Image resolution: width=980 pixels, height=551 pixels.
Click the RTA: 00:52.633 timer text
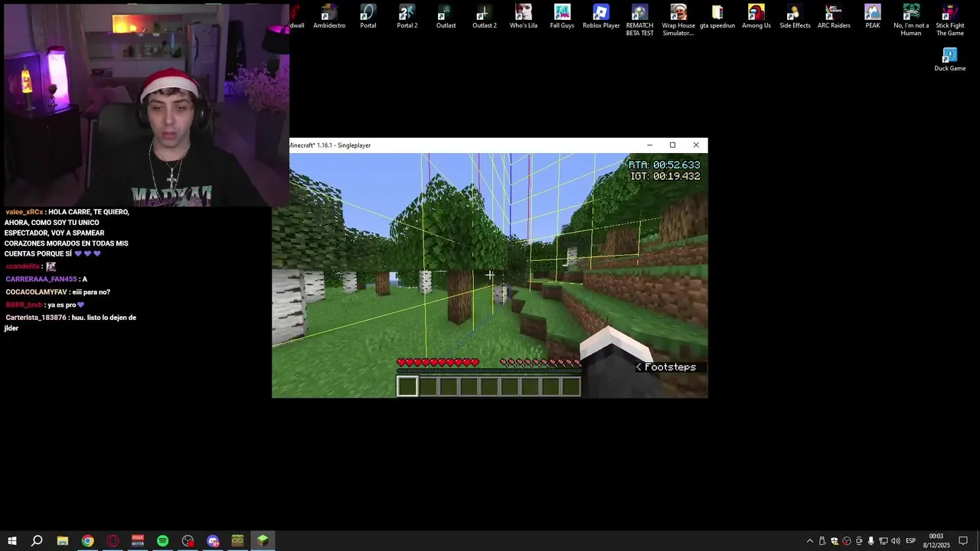664,165
